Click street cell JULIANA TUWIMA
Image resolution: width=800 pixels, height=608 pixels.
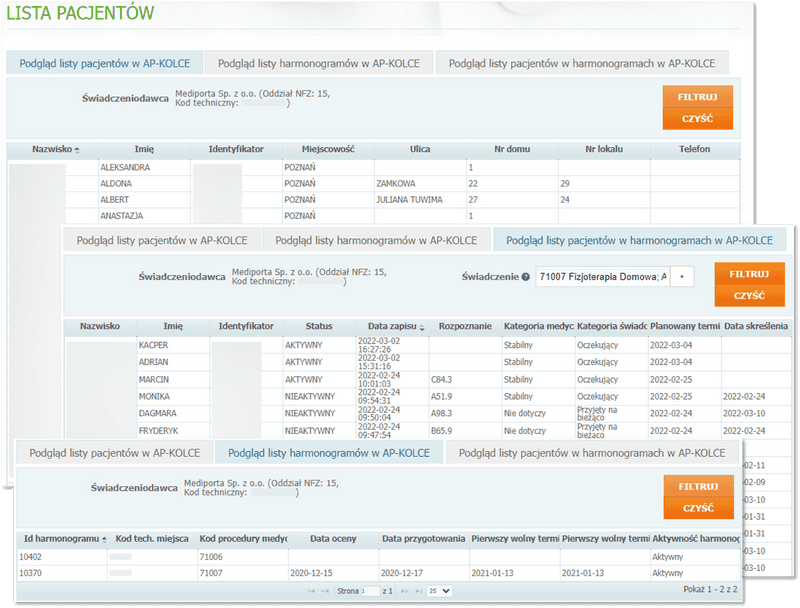pyautogui.click(x=409, y=200)
